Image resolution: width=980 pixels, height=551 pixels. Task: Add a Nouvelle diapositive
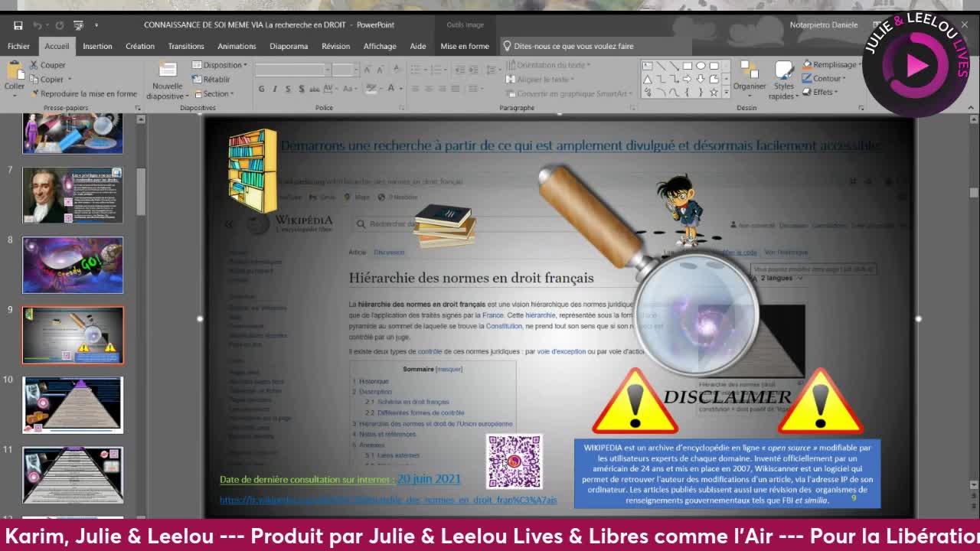[x=167, y=81]
